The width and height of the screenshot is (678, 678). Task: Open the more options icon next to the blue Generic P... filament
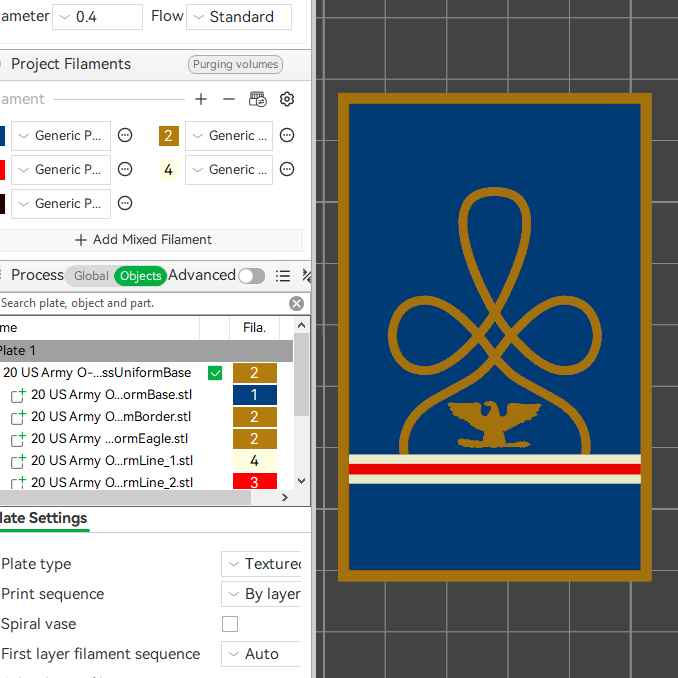click(125, 135)
